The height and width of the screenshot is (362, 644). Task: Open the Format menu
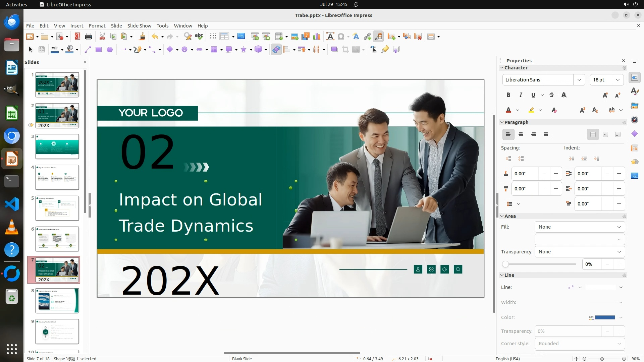pyautogui.click(x=97, y=26)
